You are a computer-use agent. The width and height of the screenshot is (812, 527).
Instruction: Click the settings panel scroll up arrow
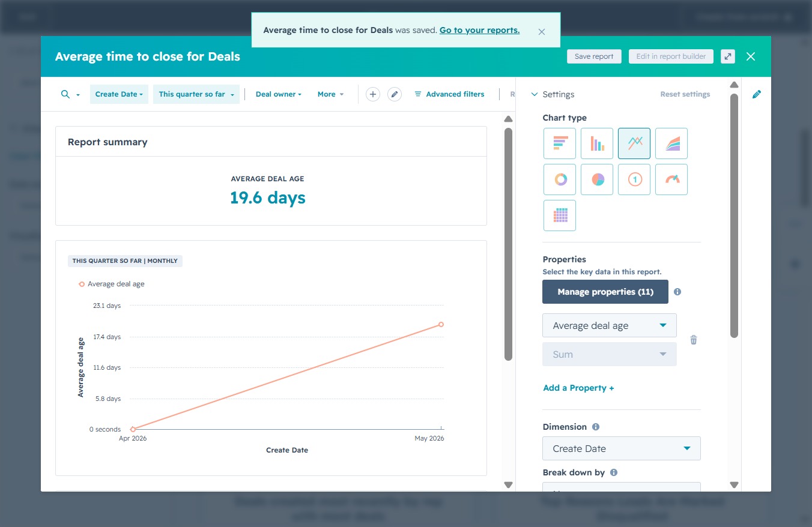734,85
